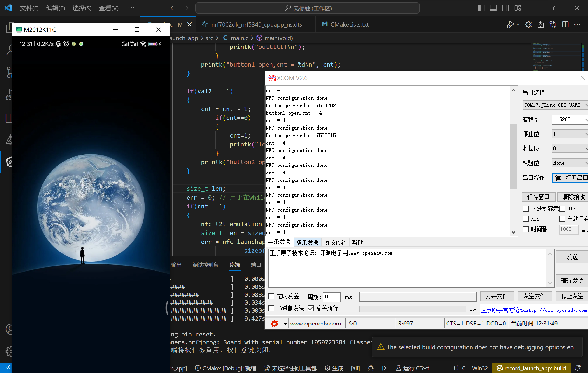Image resolution: width=588 pixels, height=373 pixels.
Task: Enable the 16进制显示 checkbox
Action: tap(525, 209)
